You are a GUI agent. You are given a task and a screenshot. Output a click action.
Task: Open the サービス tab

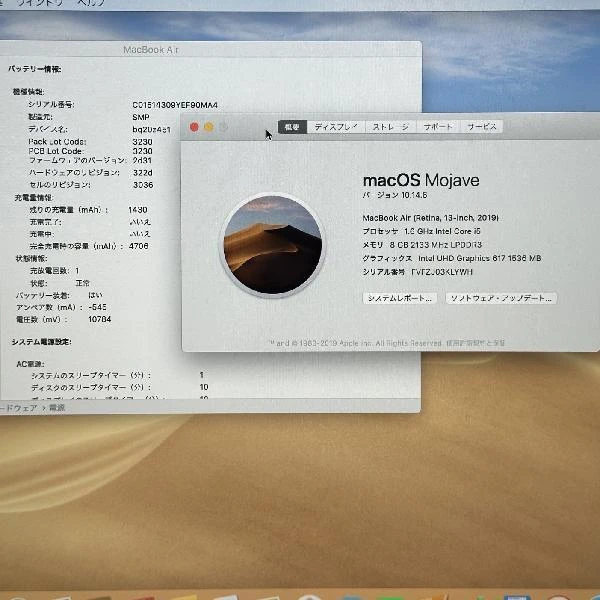[482, 127]
